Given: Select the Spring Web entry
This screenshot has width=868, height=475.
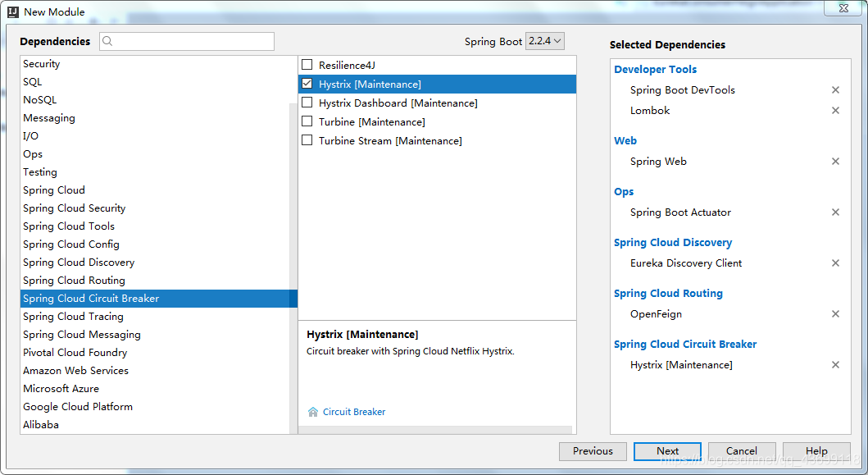Looking at the screenshot, I should [658, 162].
